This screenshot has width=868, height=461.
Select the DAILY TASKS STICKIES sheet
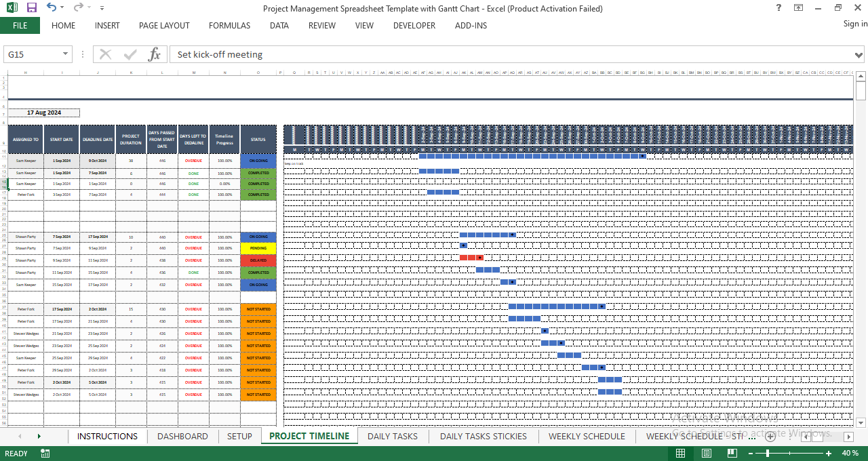point(483,437)
